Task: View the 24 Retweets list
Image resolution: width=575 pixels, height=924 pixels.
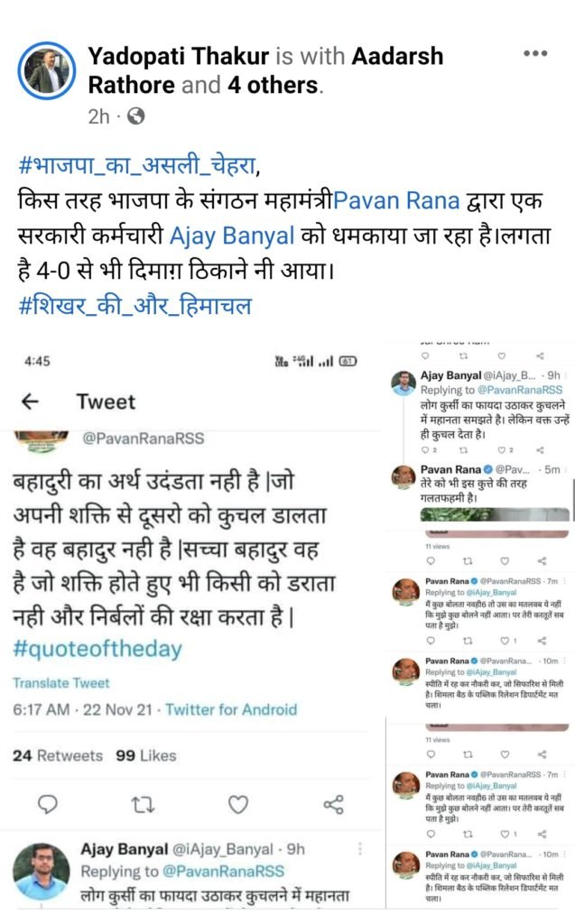Action: pos(58,755)
